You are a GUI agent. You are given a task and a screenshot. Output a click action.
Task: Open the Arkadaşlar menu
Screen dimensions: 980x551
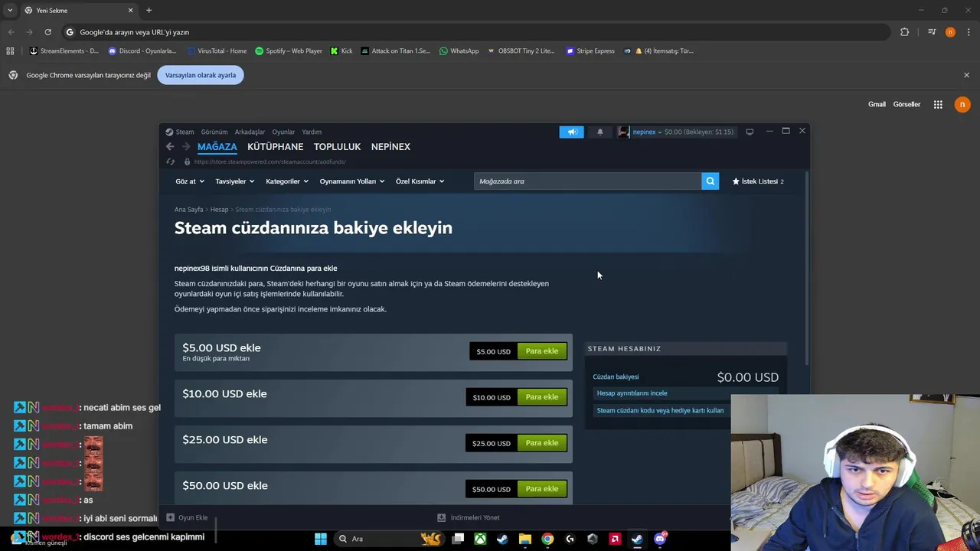[250, 132]
